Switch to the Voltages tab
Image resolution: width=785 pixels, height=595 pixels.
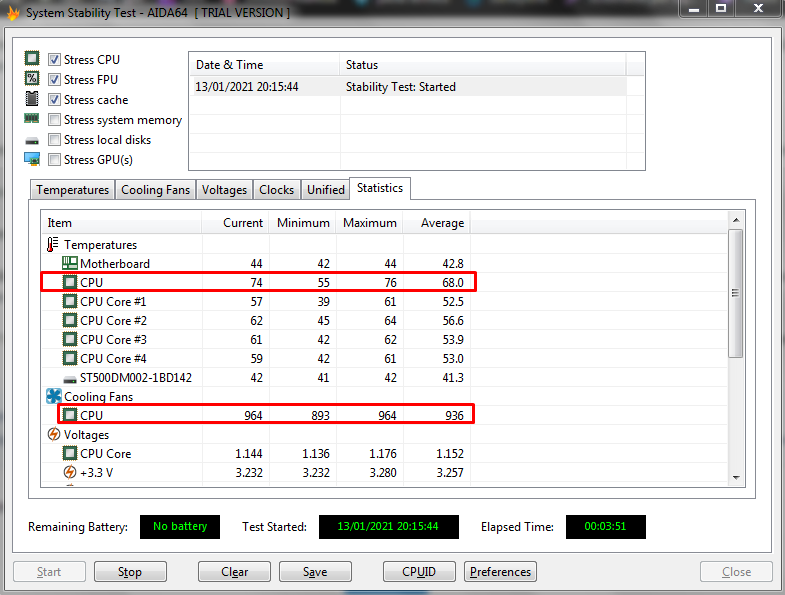click(224, 190)
